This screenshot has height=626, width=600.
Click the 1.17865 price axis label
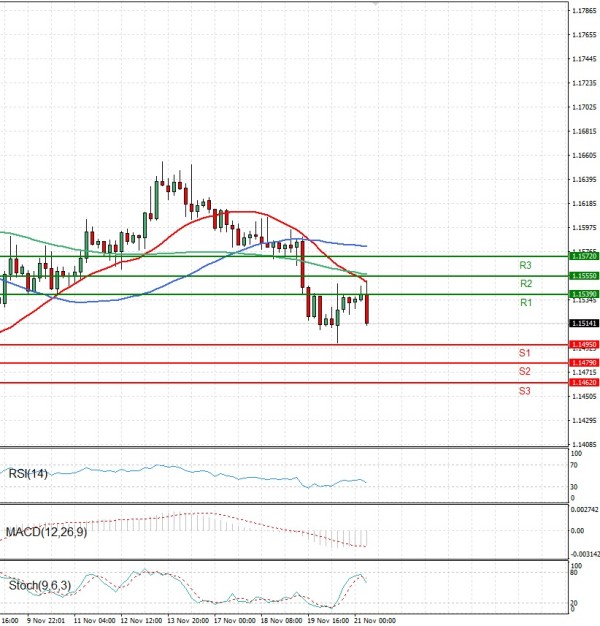584,11
